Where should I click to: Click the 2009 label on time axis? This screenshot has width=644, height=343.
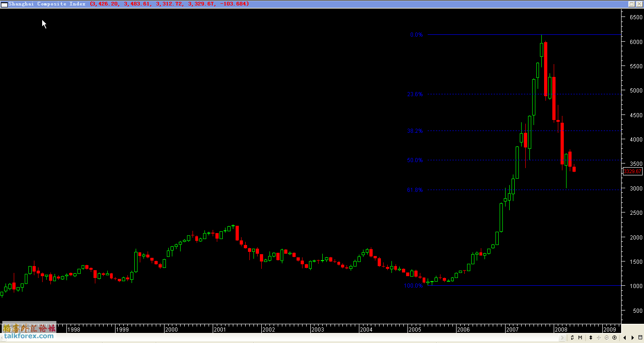pos(610,329)
